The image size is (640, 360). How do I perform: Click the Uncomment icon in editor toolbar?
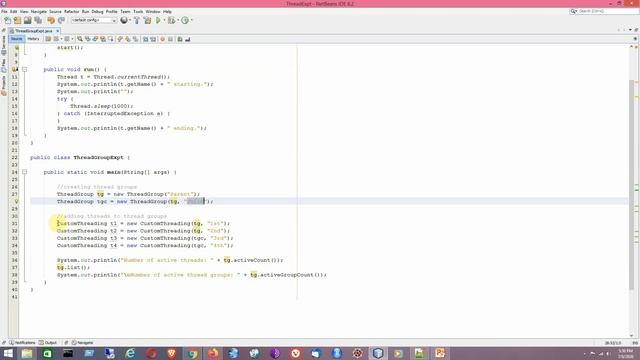(x=188, y=39)
